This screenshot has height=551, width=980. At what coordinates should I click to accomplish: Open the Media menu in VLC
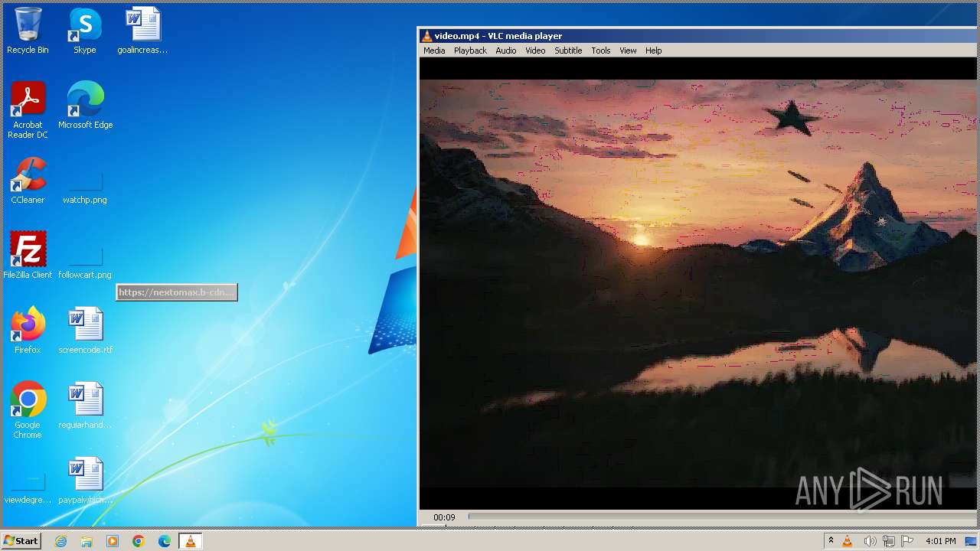(x=433, y=51)
